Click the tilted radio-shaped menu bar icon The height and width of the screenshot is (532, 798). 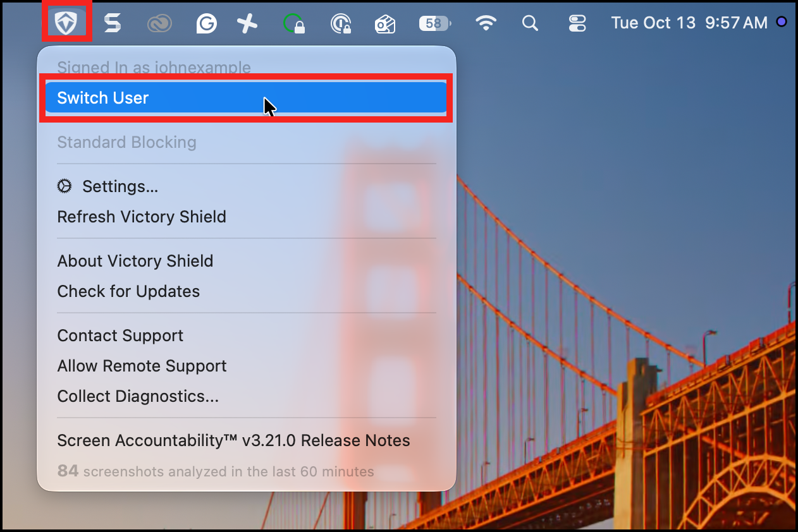(385, 24)
